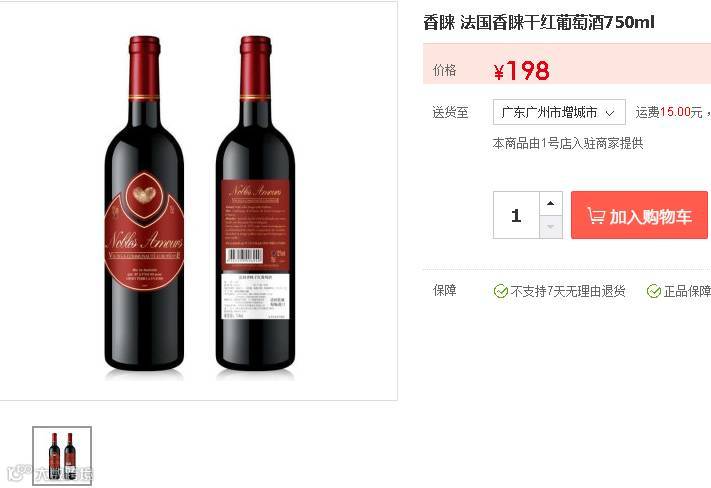
Task: Click the product title 法国香睐干红葡萄酒750ml
Action: coord(557,22)
